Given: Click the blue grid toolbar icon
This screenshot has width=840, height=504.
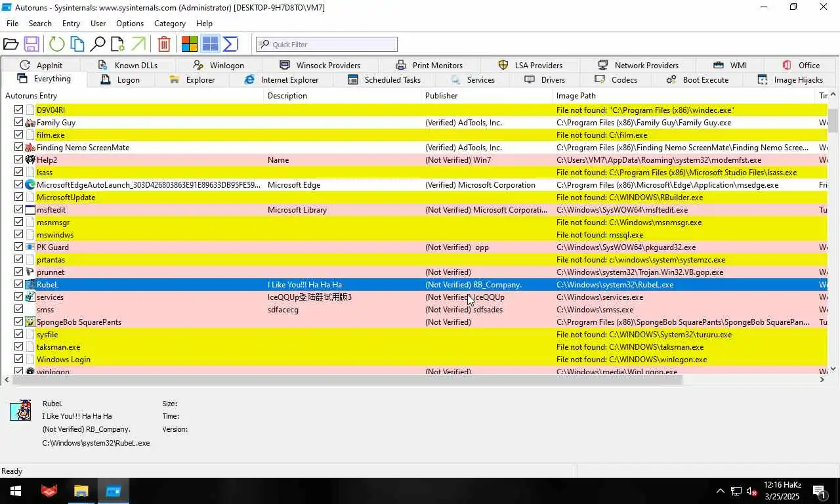Looking at the screenshot, I should tap(210, 44).
